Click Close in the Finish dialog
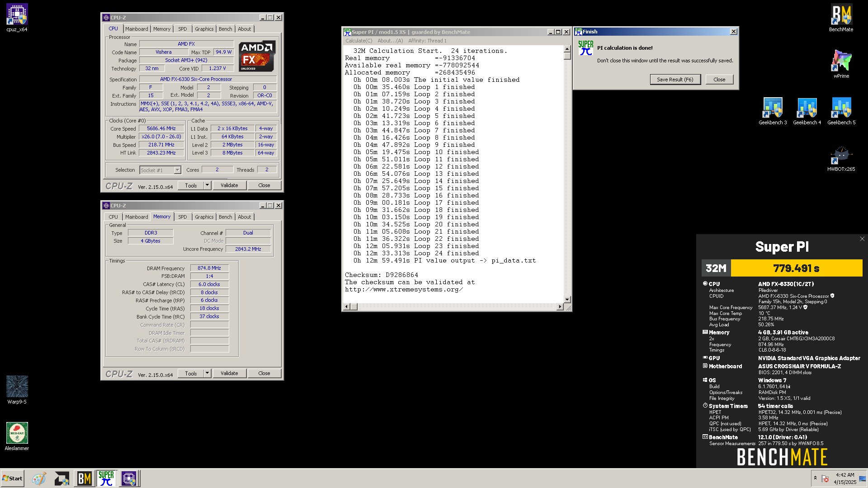The width and height of the screenshot is (868, 488). [x=719, y=80]
